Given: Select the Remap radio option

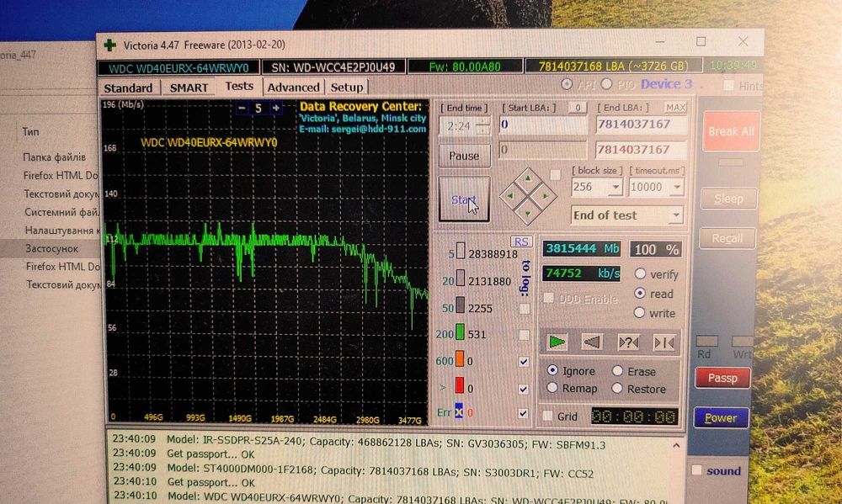Looking at the screenshot, I should 552,388.
